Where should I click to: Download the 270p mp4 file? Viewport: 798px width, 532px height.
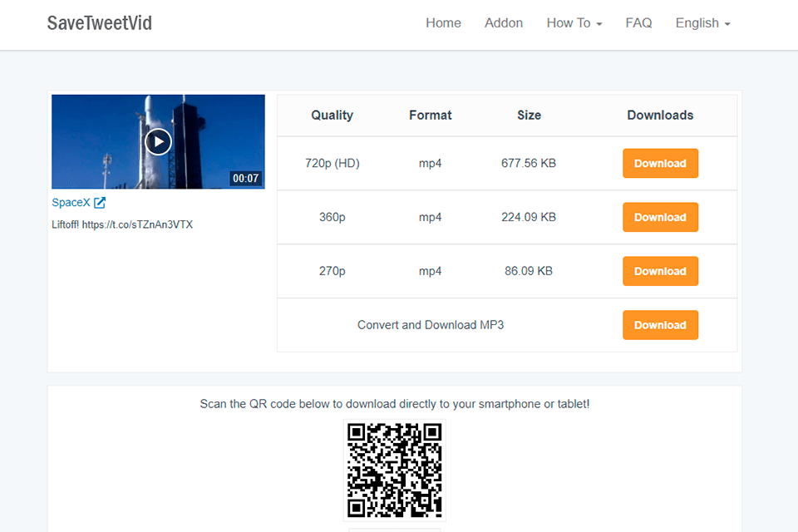(660, 271)
